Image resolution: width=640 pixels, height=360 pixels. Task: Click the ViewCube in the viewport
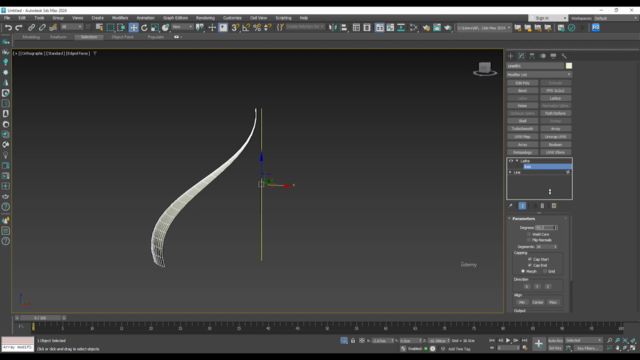click(485, 69)
